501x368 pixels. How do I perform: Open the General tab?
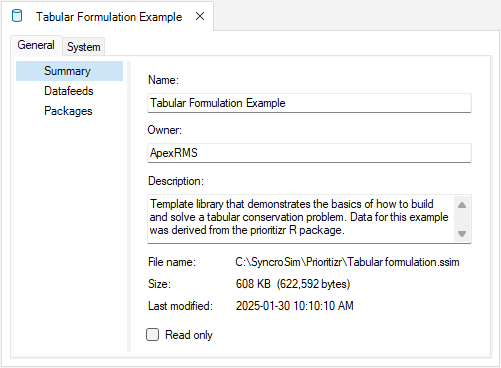pyautogui.click(x=36, y=45)
